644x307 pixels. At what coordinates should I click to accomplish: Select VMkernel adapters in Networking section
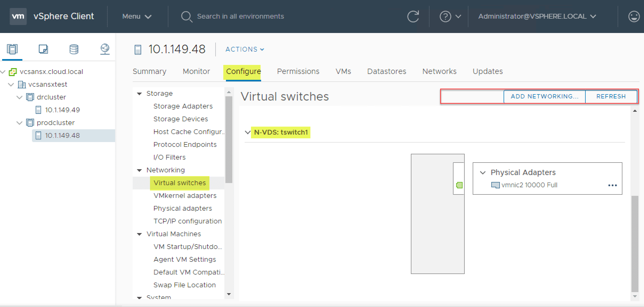pyautogui.click(x=185, y=195)
